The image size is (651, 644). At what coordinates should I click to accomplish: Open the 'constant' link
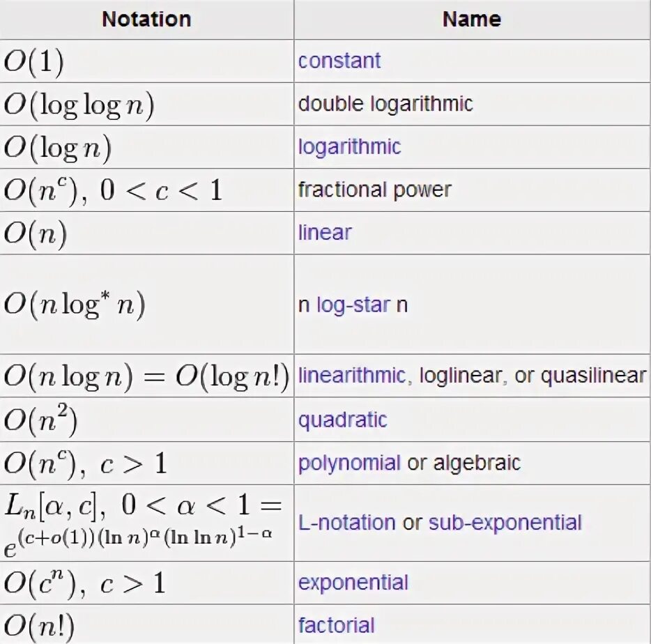(339, 61)
